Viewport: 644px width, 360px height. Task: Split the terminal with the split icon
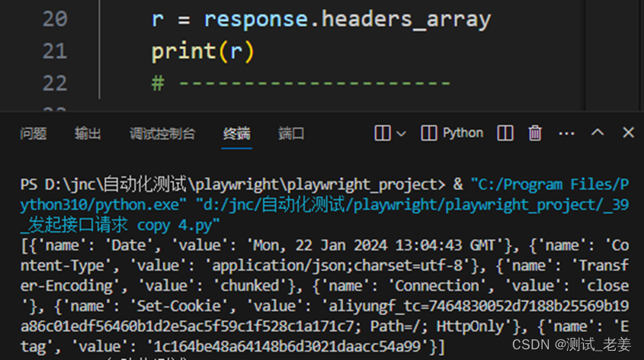(x=505, y=133)
